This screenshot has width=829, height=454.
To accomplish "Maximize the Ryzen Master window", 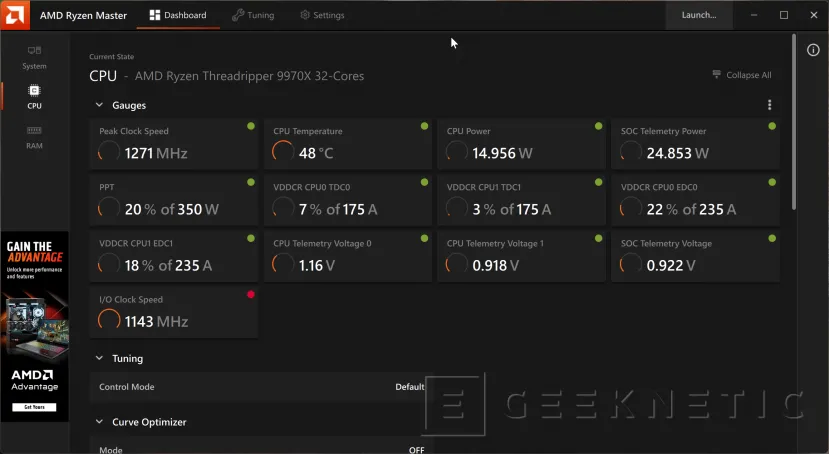I will point(784,15).
